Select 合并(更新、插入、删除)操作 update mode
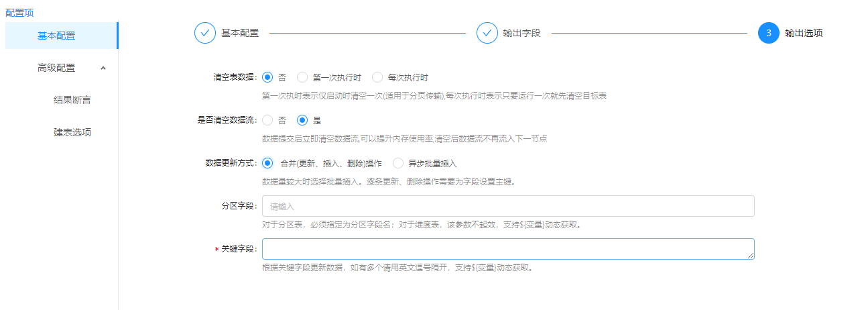The image size is (868, 310). click(268, 163)
